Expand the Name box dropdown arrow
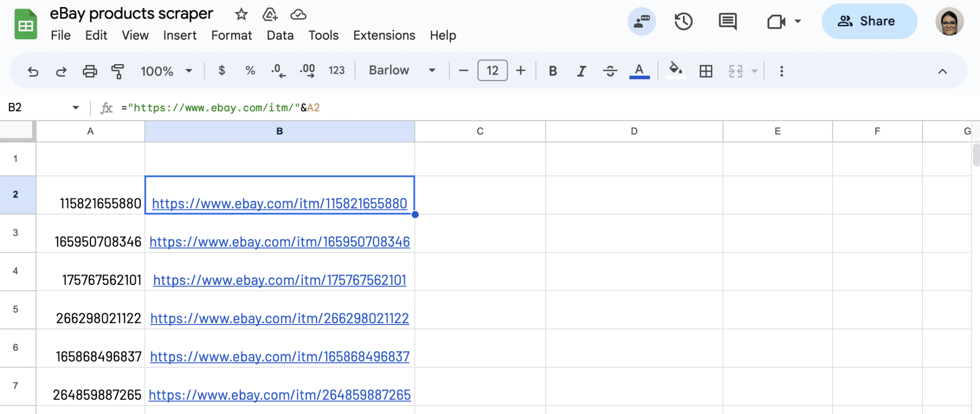Image resolution: width=980 pixels, height=414 pixels. [x=76, y=108]
